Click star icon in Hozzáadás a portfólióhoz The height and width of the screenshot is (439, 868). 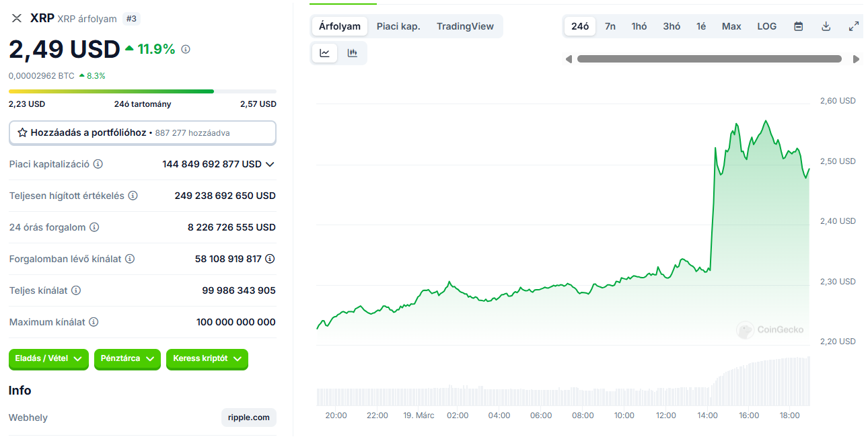pyautogui.click(x=22, y=132)
